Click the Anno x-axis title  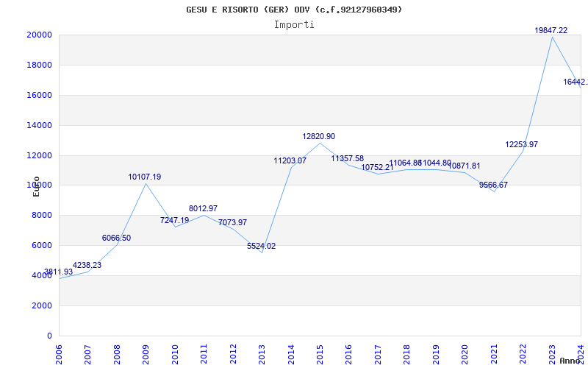coord(569,361)
